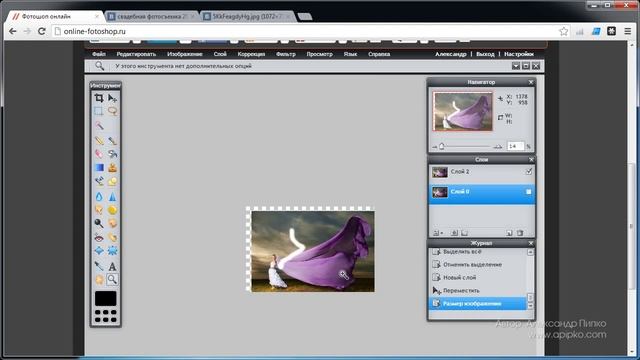Click the Navigator zoom slider handle
Screen dimensions: 640x360
442,146
